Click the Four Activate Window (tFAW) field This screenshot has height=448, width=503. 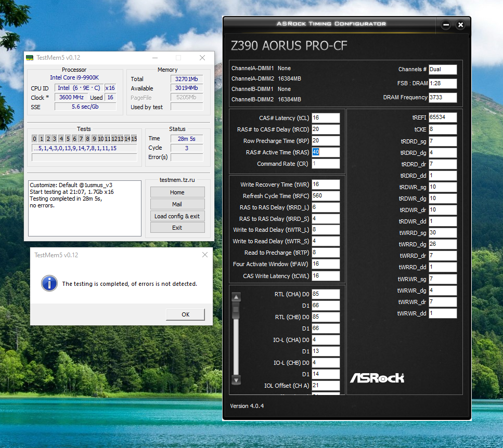326,264
